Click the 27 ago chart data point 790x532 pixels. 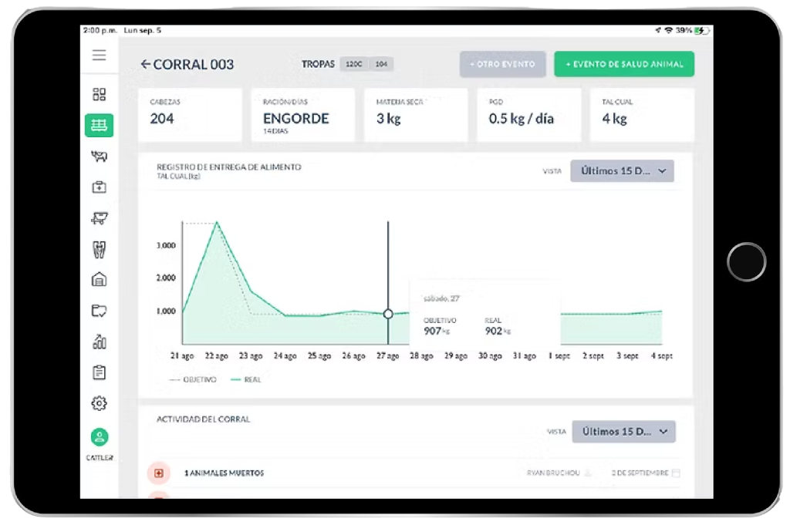click(388, 314)
